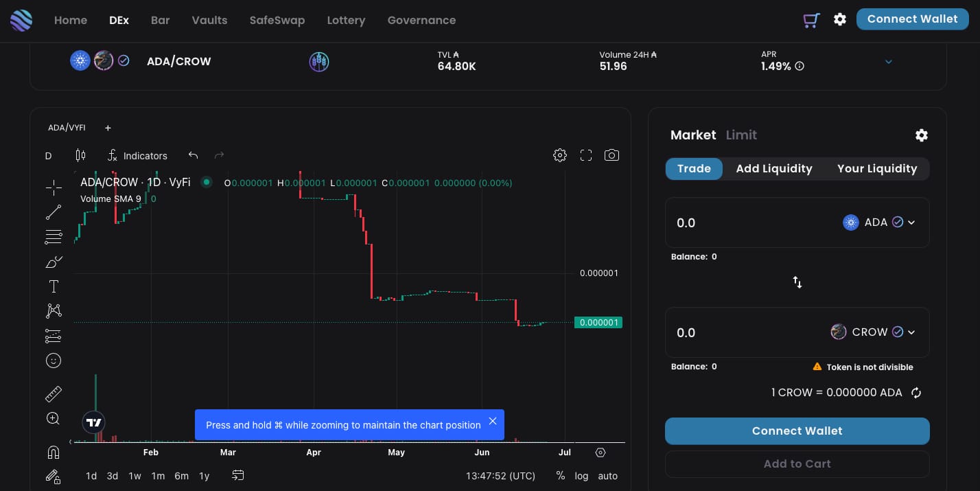This screenshot has height=491, width=980.
Task: Select the Add Liquidity tab
Action: tap(774, 169)
